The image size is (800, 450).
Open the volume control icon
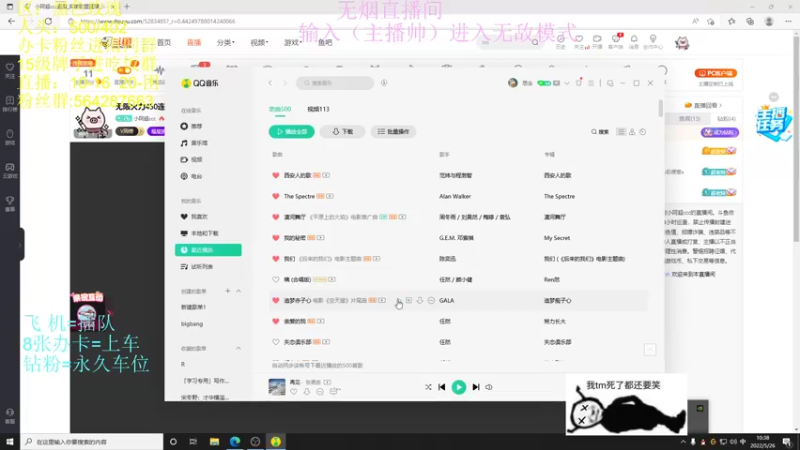click(x=489, y=387)
